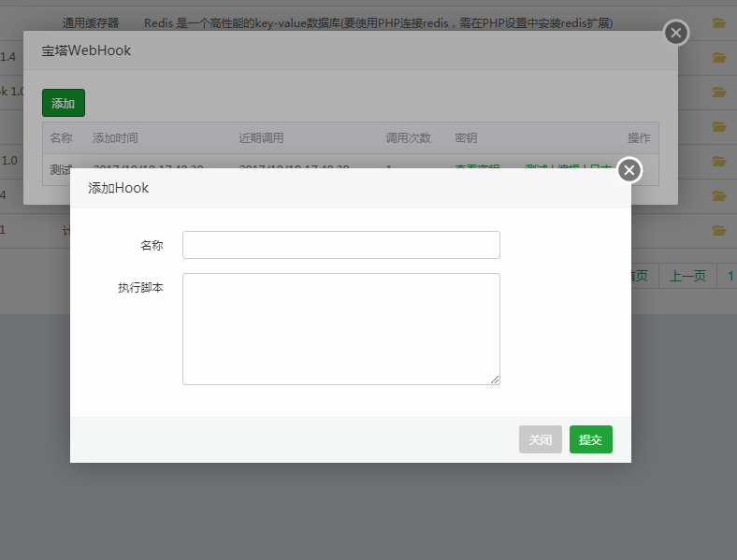Close the 宝塔WebHook window using its X icon
This screenshot has width=737, height=560.
pos(676,34)
